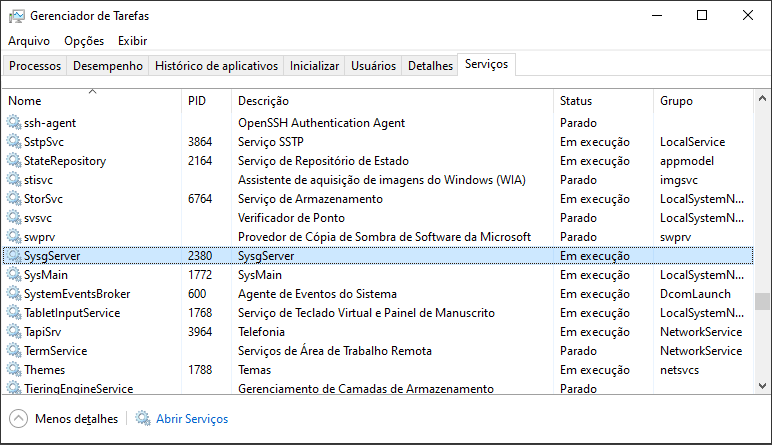Viewport: 772px width, 445px height.
Task: Click description Verificador de Ponto
Action: pyautogui.click(x=291, y=218)
